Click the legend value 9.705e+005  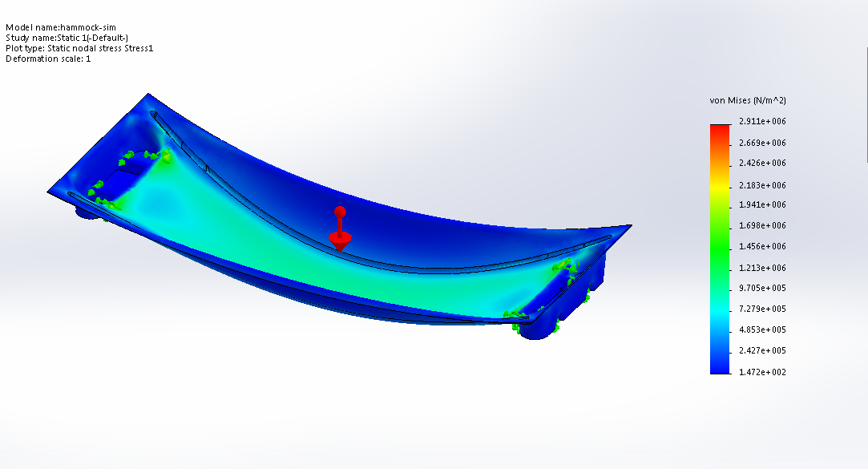coord(762,288)
